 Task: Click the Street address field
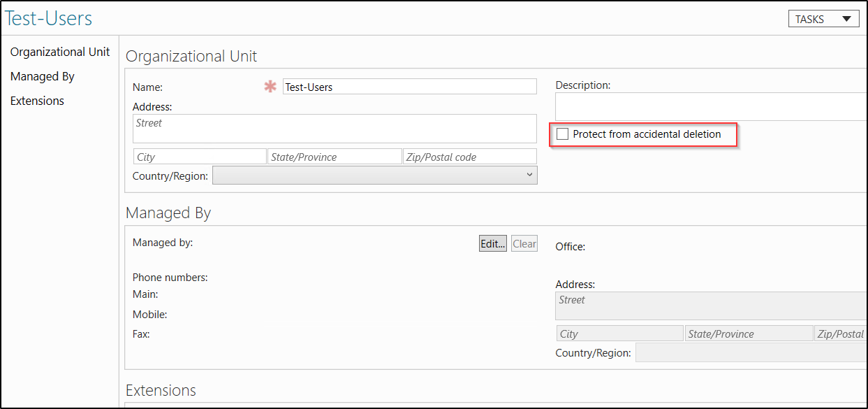tap(334, 128)
